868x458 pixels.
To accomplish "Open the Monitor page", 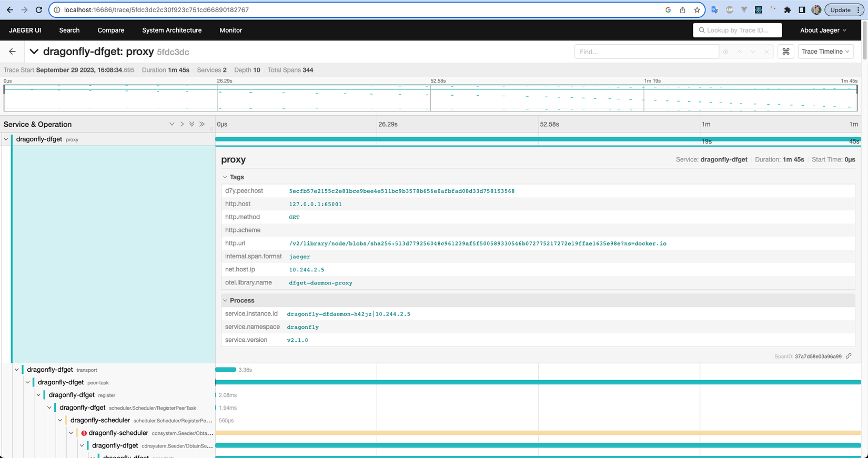I will (231, 30).
